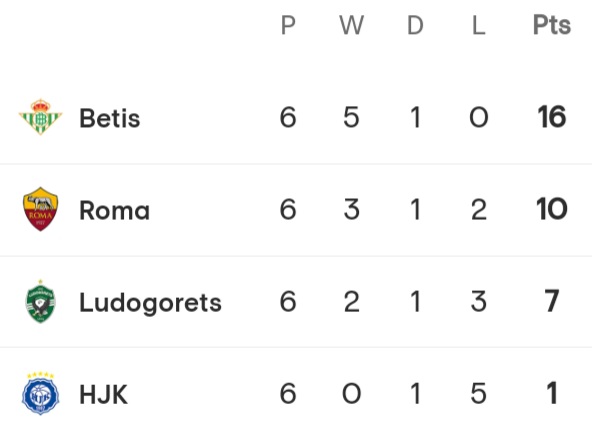The image size is (602, 421).
Task: Click HJK losses value 5
Action: [x=478, y=394]
